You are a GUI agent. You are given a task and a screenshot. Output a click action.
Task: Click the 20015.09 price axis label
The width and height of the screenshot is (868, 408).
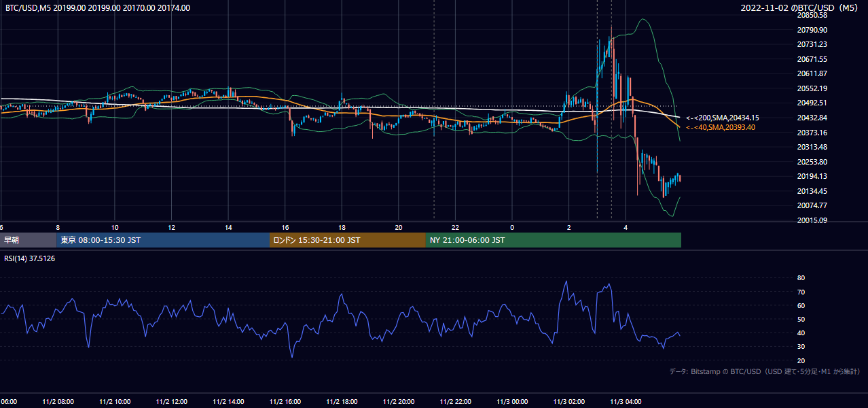coord(812,220)
